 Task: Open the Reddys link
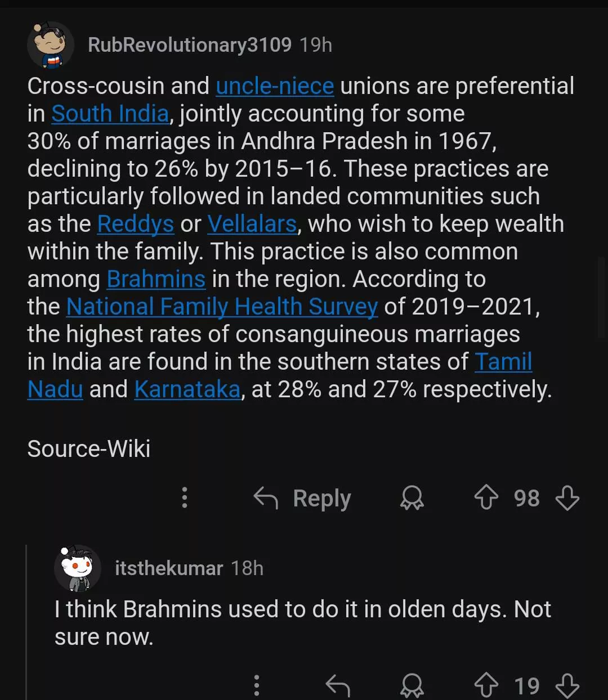point(135,224)
